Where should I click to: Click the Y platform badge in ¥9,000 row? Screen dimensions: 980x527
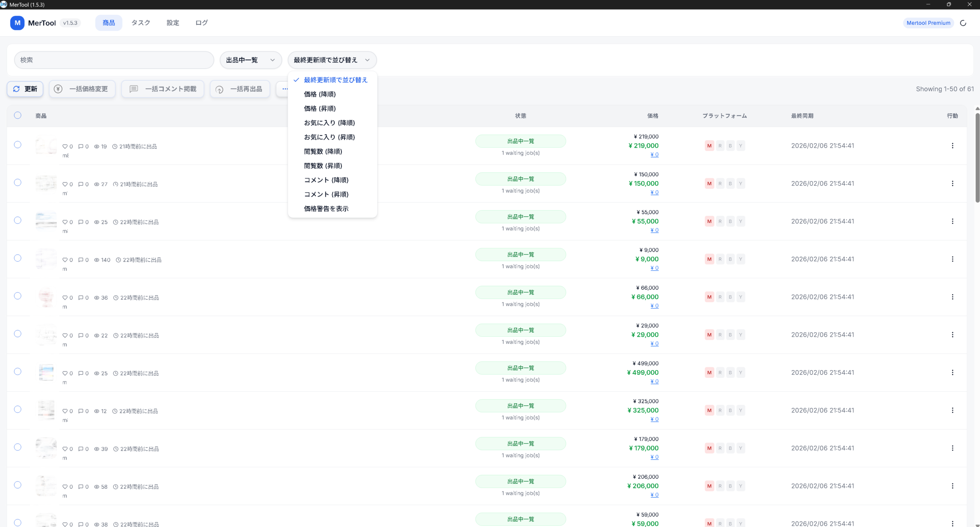point(740,259)
